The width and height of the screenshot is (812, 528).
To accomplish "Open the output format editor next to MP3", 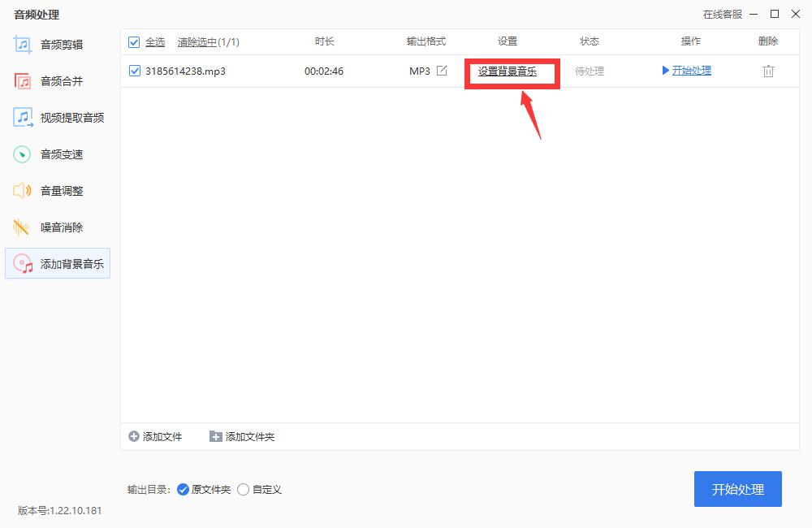I will pyautogui.click(x=440, y=71).
